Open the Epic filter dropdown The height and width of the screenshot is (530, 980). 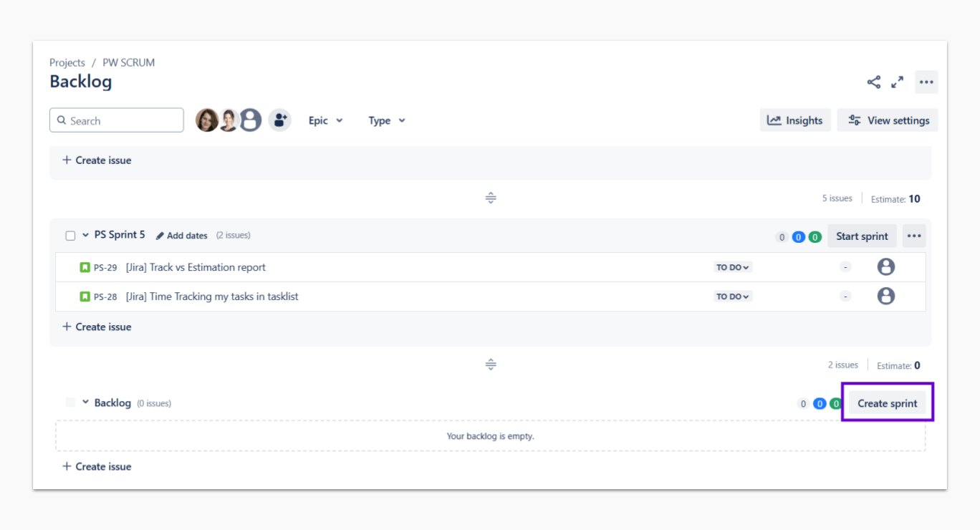[x=325, y=120]
